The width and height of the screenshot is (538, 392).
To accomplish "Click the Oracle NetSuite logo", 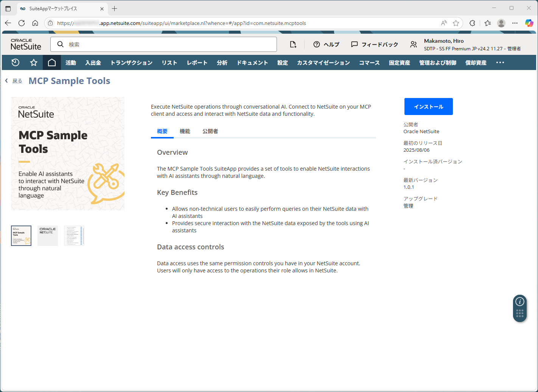I will 26,44.
